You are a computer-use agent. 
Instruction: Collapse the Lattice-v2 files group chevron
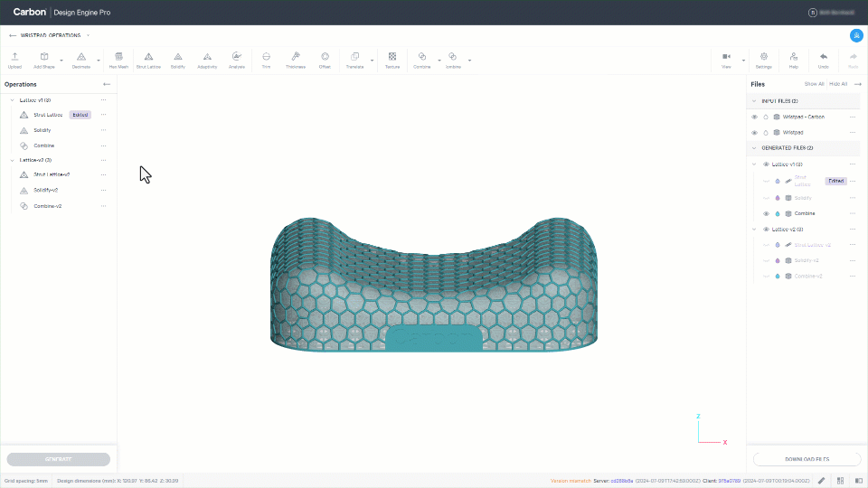(754, 229)
